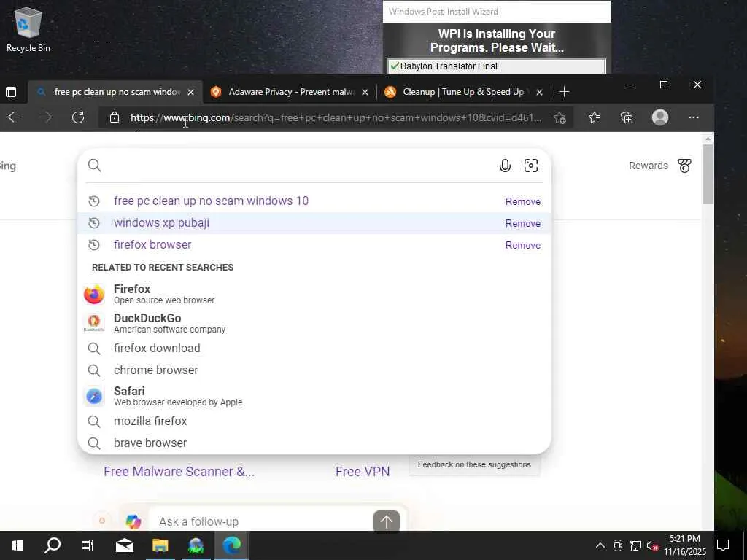Choose the brave browser suggestion
Screen dimensions: 747x560
[x=314, y=443]
